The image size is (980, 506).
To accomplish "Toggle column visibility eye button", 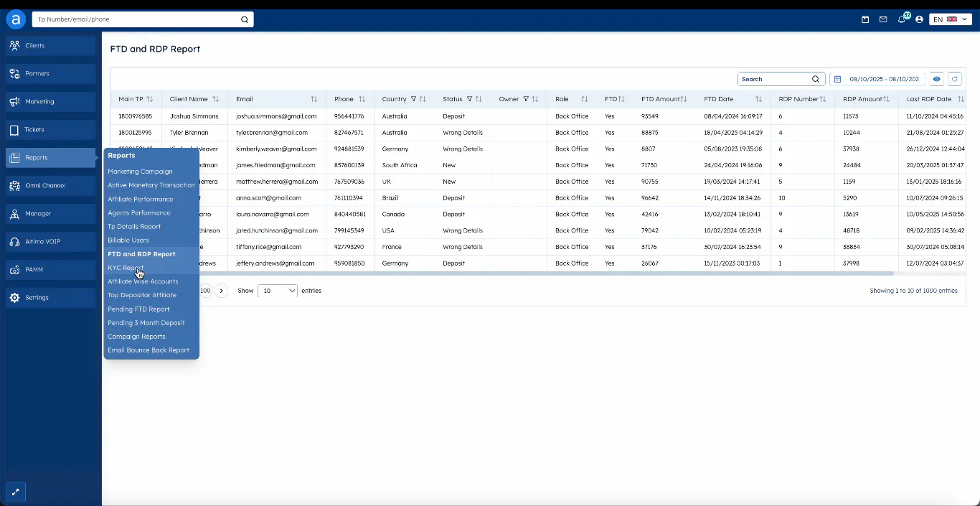I will [936, 79].
